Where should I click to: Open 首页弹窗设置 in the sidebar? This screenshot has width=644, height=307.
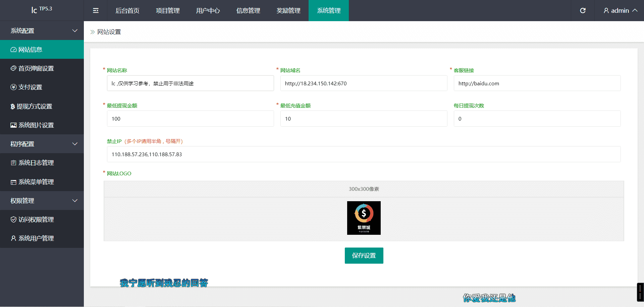tap(42, 69)
